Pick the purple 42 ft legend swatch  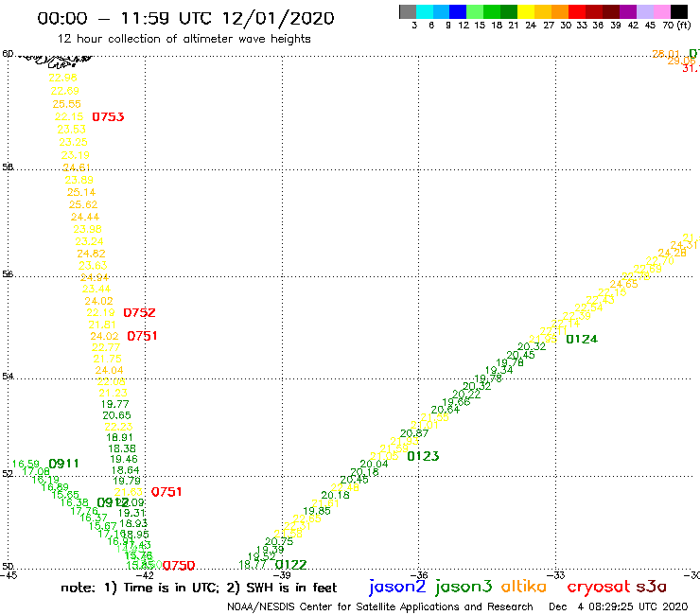pyautogui.click(x=628, y=11)
